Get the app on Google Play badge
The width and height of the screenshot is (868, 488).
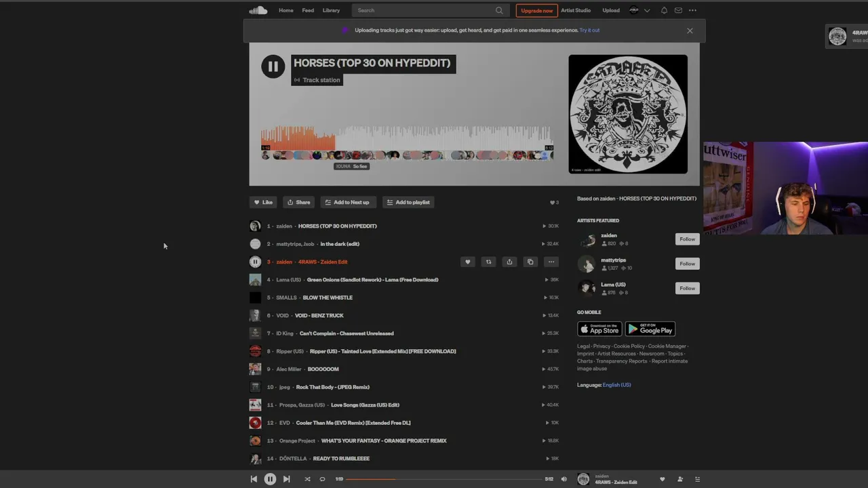[x=650, y=329]
